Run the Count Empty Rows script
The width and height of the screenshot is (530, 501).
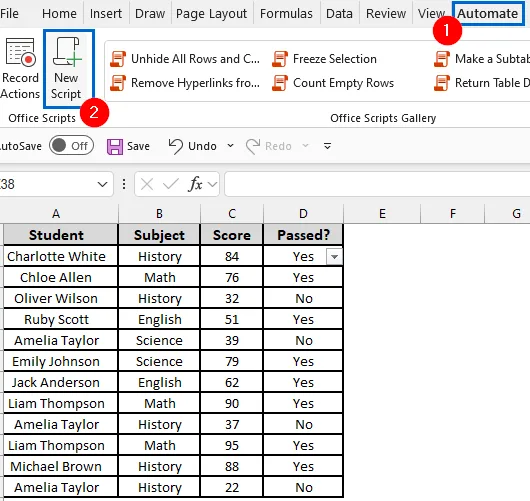point(333,83)
